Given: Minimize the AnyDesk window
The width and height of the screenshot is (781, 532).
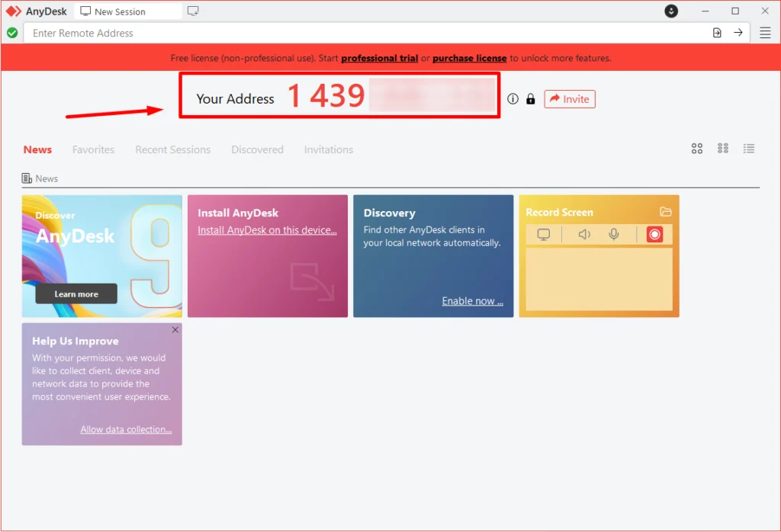Looking at the screenshot, I should [x=705, y=11].
